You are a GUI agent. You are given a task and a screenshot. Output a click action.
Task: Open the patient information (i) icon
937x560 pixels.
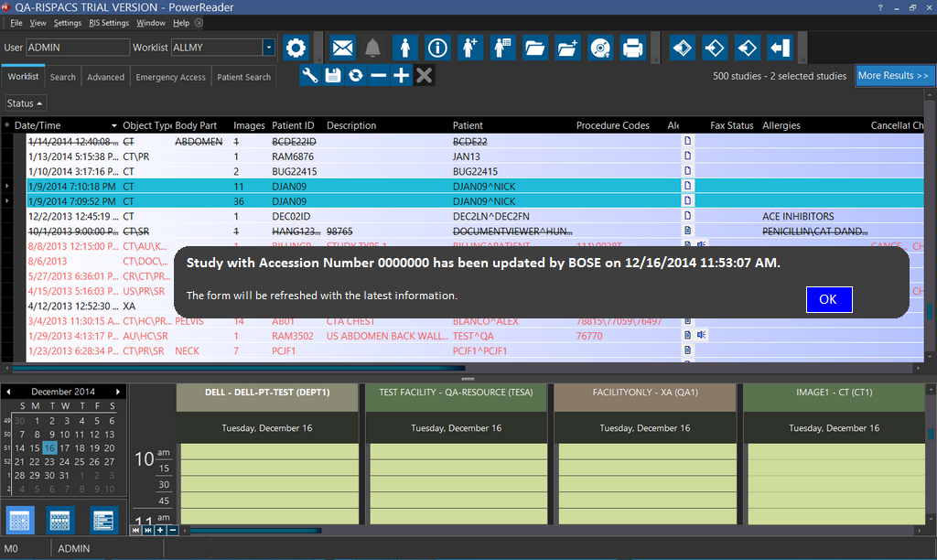point(437,48)
